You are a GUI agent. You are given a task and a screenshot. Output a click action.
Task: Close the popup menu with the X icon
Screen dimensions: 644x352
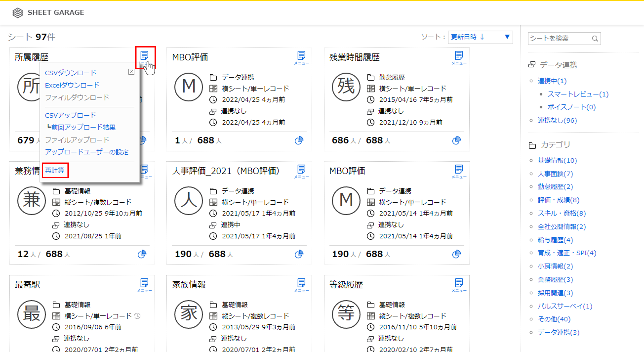(x=131, y=72)
